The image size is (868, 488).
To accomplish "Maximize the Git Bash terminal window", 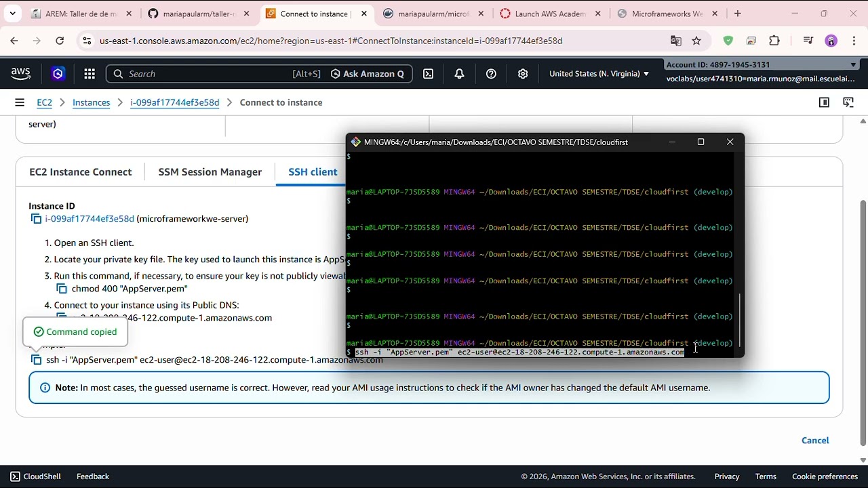I will pyautogui.click(x=701, y=142).
